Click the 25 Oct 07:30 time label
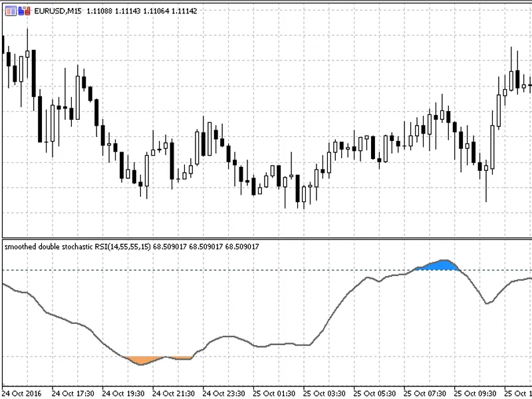The height and width of the screenshot is (399, 532). pos(425,394)
